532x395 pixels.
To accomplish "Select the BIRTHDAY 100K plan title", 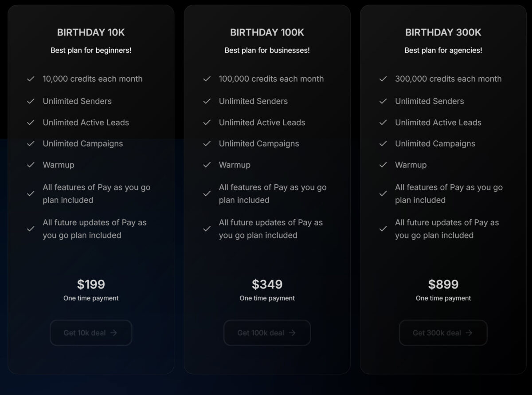I will (x=267, y=32).
